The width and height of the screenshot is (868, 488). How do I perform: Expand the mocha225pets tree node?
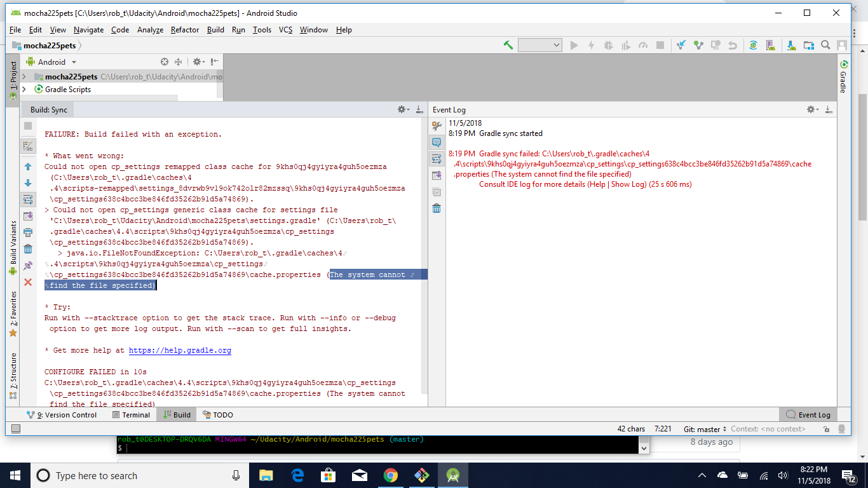[24, 77]
